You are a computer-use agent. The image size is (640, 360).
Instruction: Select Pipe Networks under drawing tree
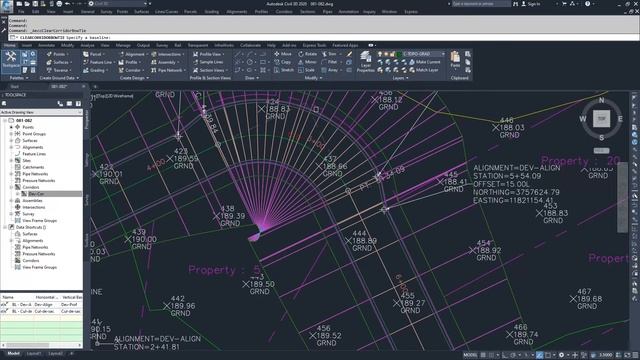tap(35, 174)
